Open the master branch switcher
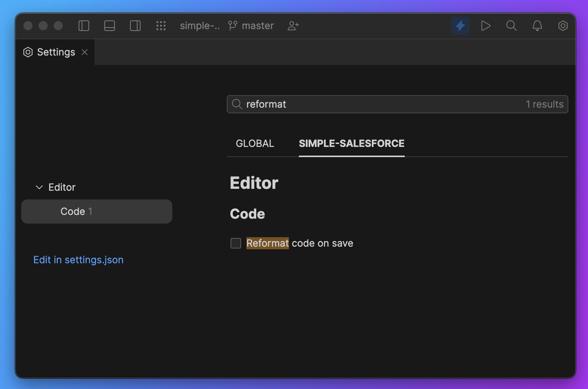The height and width of the screenshot is (389, 588). (x=251, y=26)
